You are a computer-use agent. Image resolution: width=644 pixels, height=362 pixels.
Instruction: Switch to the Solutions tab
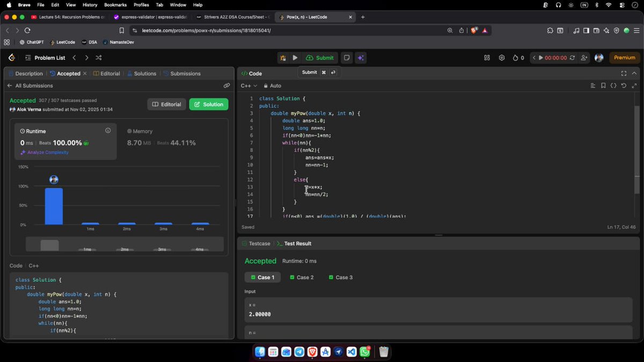pyautogui.click(x=142, y=73)
